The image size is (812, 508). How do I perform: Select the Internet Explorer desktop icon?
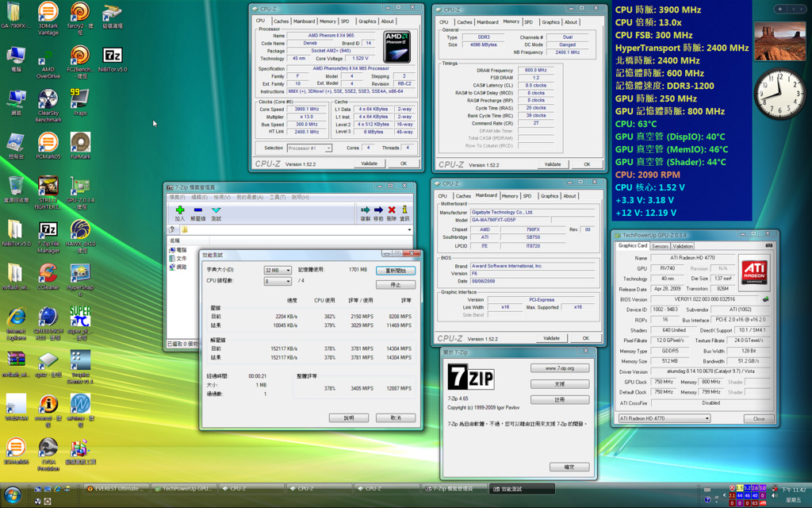[16, 324]
